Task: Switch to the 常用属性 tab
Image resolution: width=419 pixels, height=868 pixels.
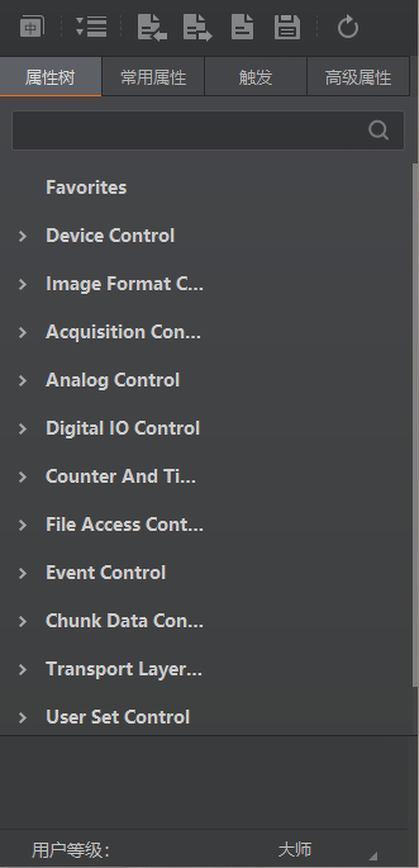Action: (x=153, y=77)
